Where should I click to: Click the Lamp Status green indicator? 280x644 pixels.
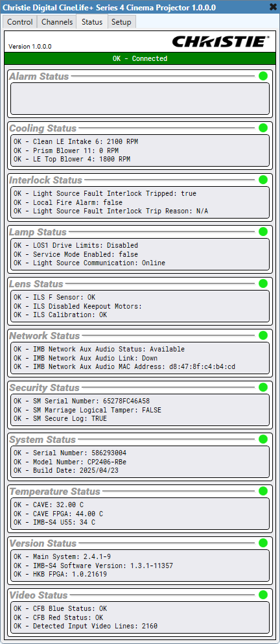click(x=263, y=232)
